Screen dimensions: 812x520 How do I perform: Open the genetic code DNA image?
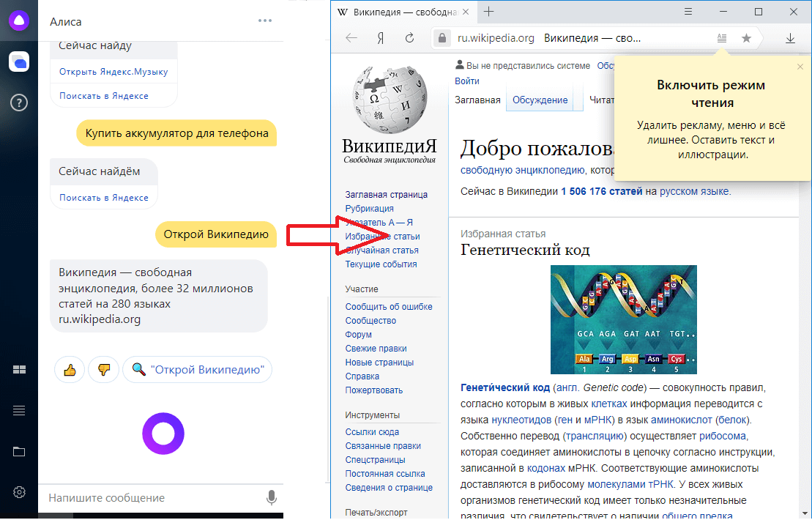624,319
